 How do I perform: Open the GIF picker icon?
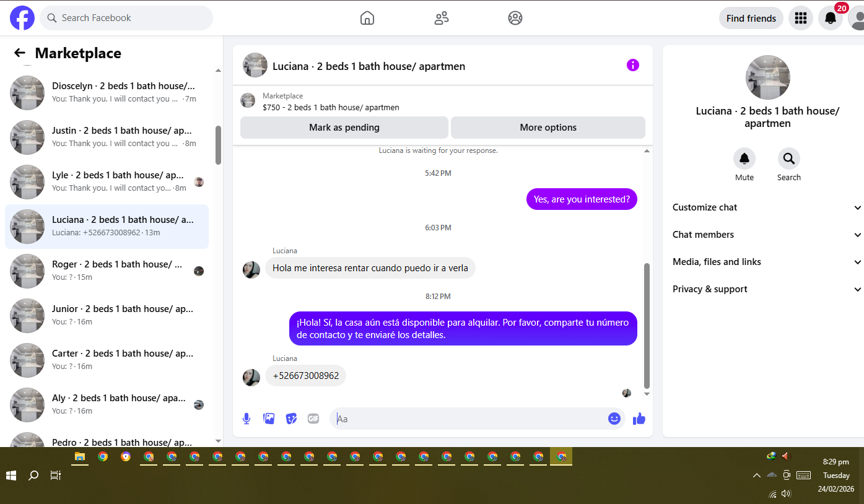(x=313, y=419)
